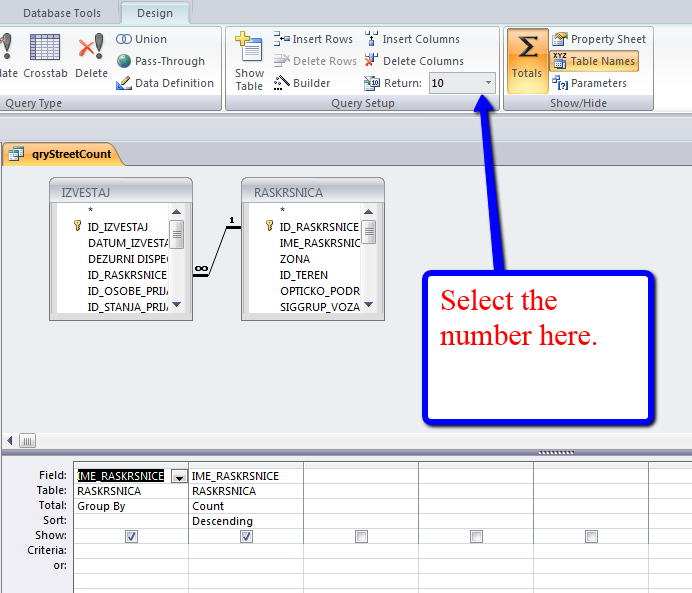Click Insert Rows in Query Setup

[313, 39]
